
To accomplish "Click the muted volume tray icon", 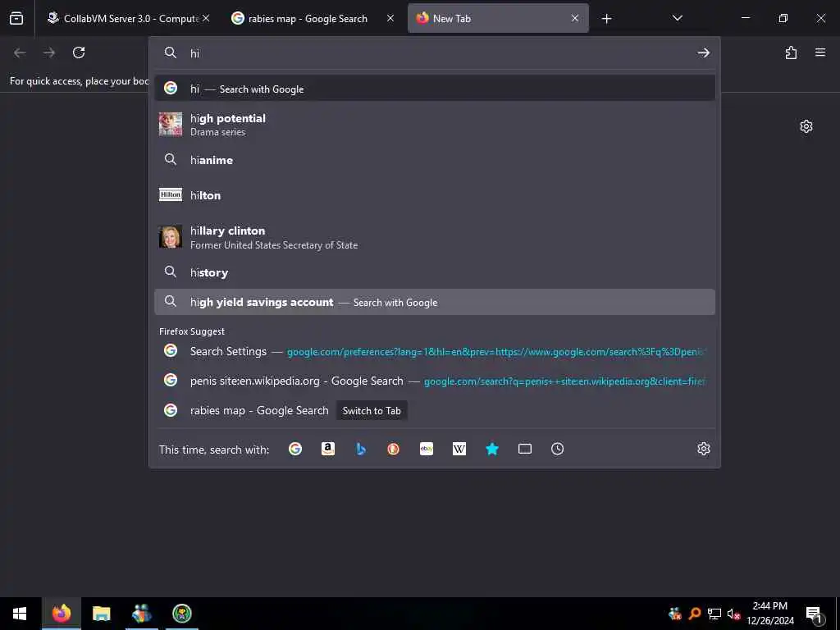I will 734,614.
